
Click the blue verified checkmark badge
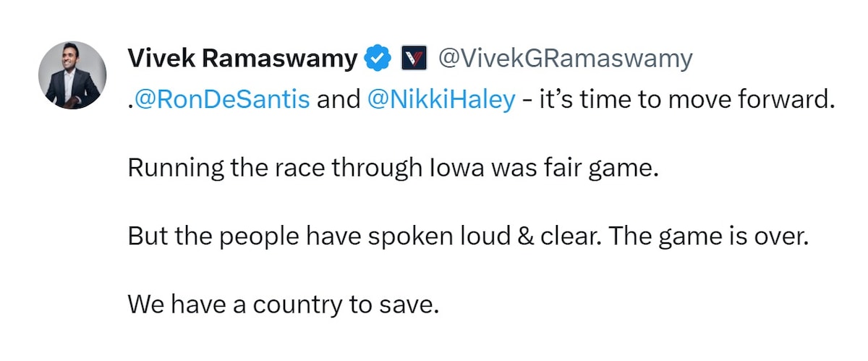click(377, 59)
